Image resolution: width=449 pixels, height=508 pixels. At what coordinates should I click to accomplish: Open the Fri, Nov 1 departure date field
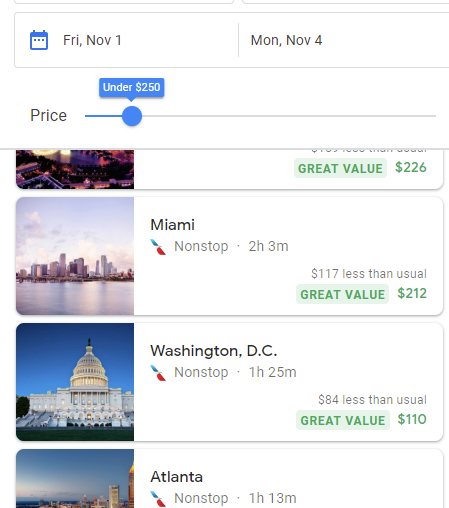127,40
